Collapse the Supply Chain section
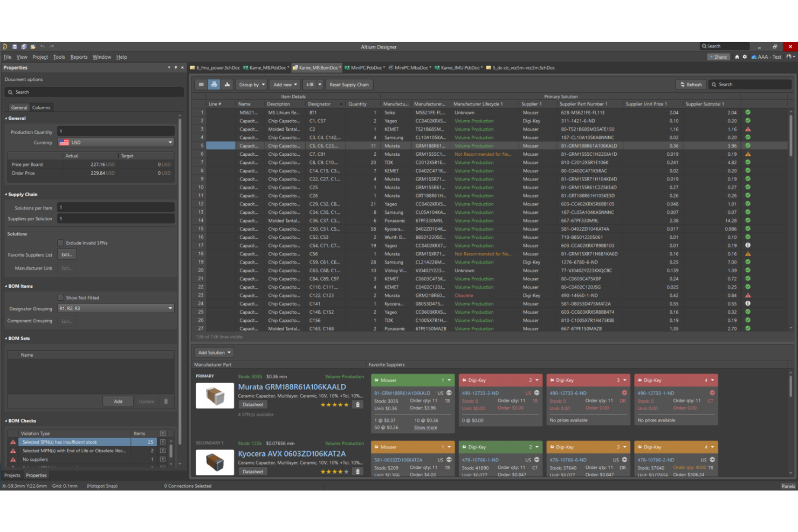The width and height of the screenshot is (798, 532). tap(6, 195)
